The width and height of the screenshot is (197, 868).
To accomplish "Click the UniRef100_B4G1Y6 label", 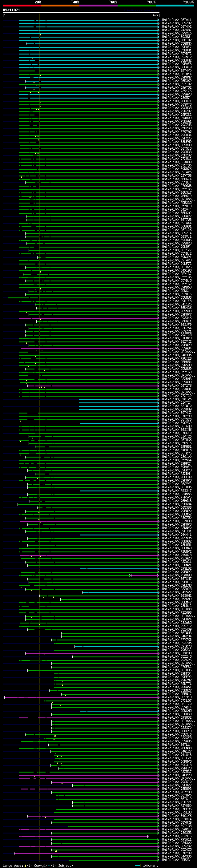I will 176,816.
